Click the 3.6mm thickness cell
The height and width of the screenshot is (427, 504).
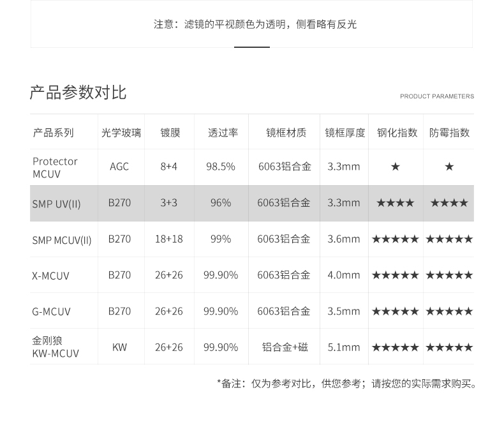point(344,239)
